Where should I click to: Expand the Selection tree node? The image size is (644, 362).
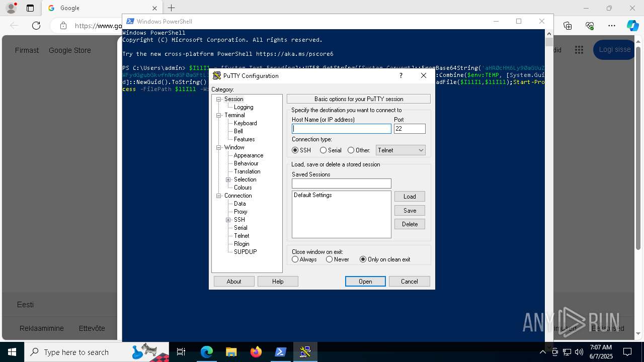click(228, 179)
